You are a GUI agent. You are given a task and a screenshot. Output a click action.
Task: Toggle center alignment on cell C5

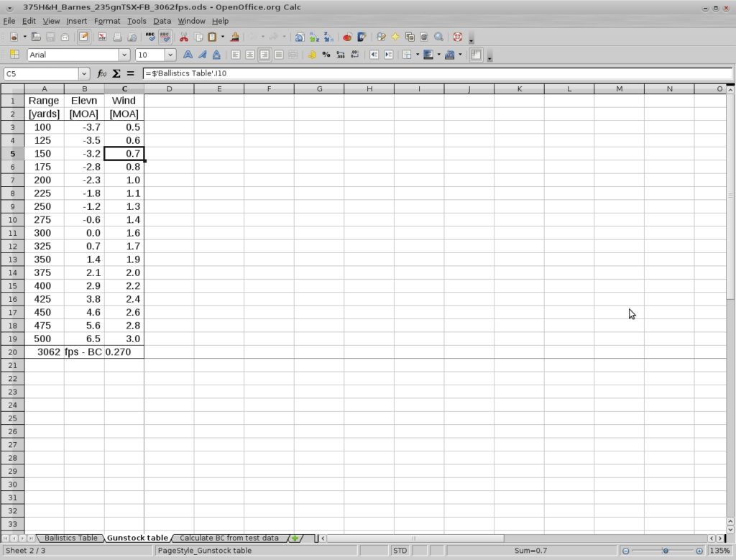(249, 55)
